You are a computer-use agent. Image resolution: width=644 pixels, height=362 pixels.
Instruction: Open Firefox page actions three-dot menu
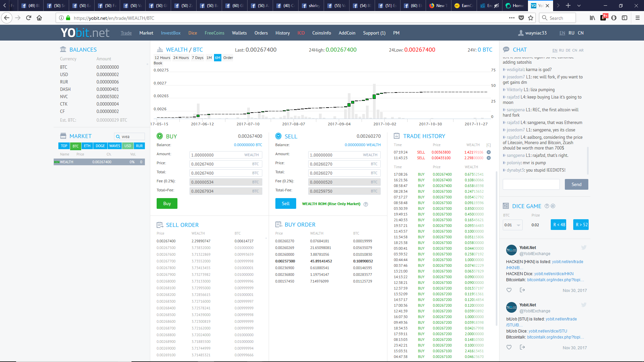[x=512, y=18]
